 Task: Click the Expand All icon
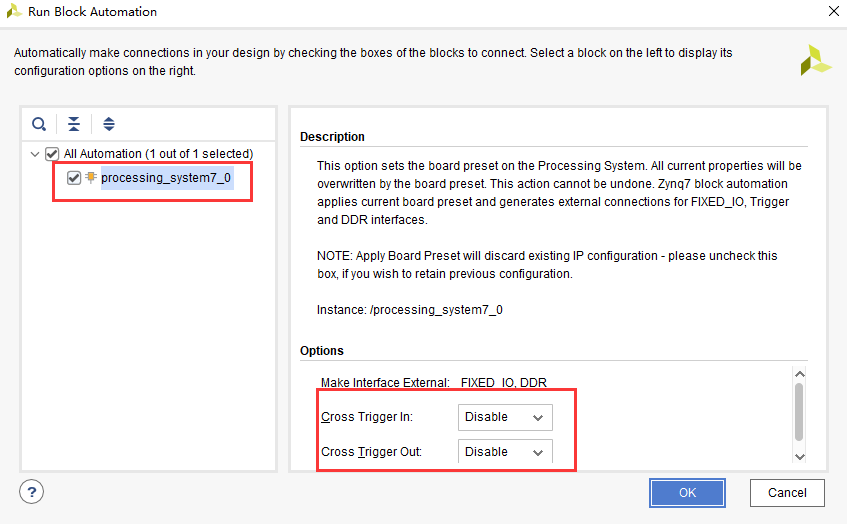(109, 124)
